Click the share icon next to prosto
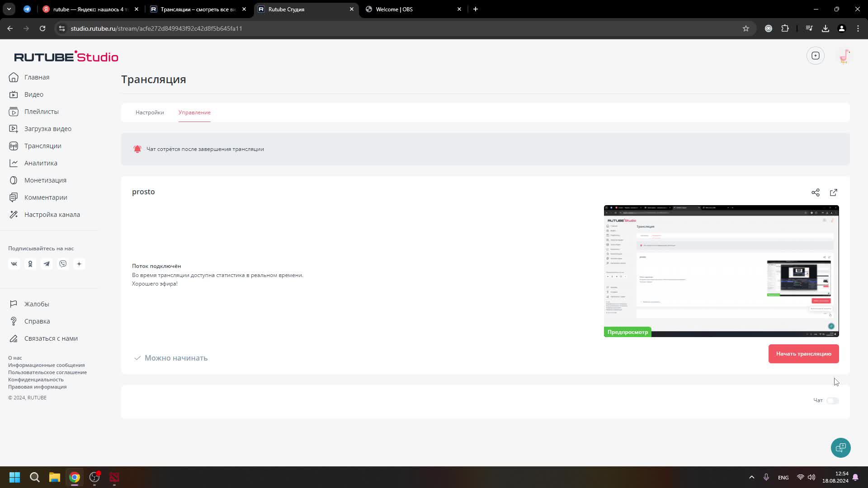Image resolution: width=868 pixels, height=488 pixels. pyautogui.click(x=815, y=192)
